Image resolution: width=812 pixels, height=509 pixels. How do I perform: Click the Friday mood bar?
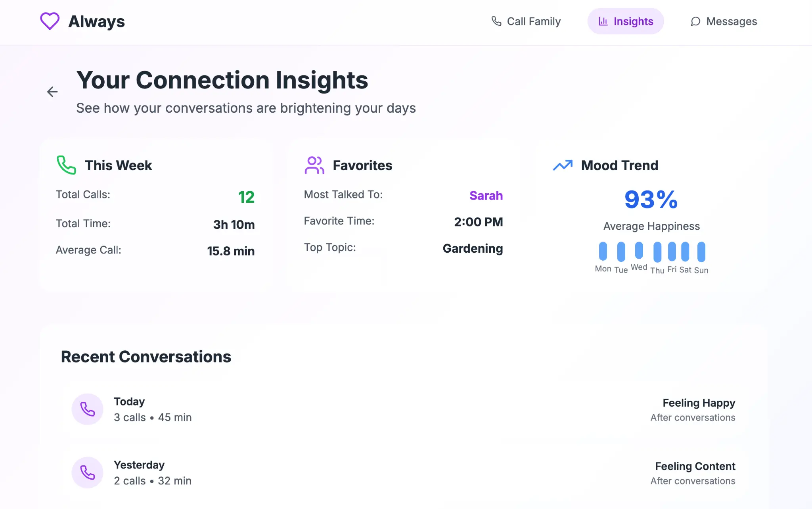click(x=672, y=251)
